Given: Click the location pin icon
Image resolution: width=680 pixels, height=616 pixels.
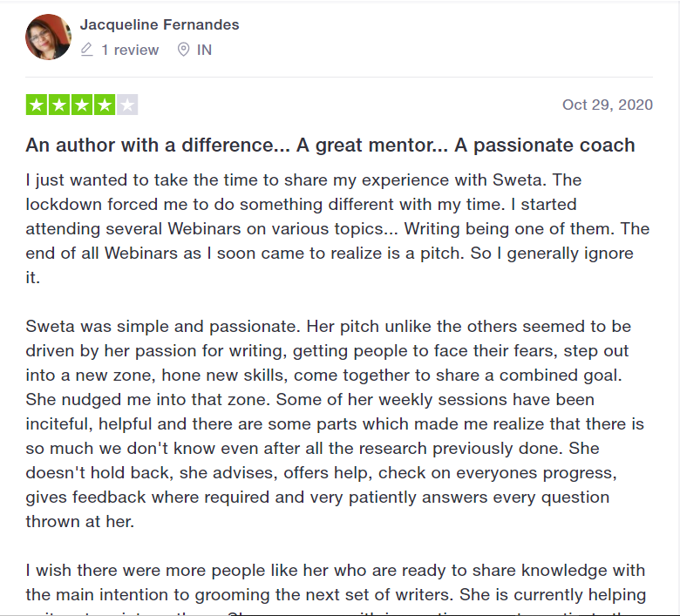Looking at the screenshot, I should (x=183, y=50).
